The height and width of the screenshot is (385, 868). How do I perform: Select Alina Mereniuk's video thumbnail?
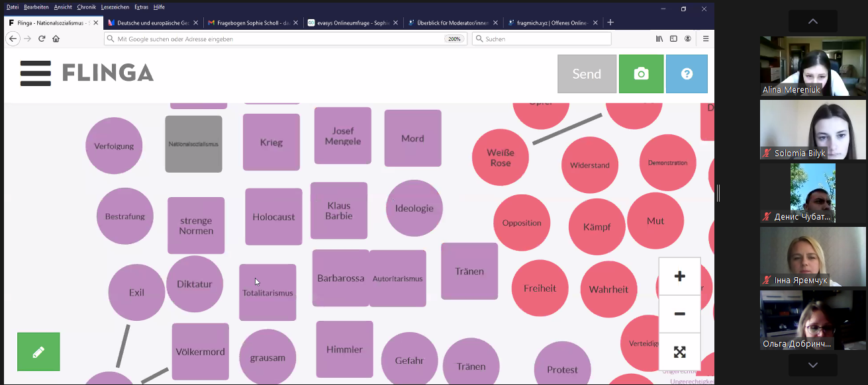(x=812, y=66)
